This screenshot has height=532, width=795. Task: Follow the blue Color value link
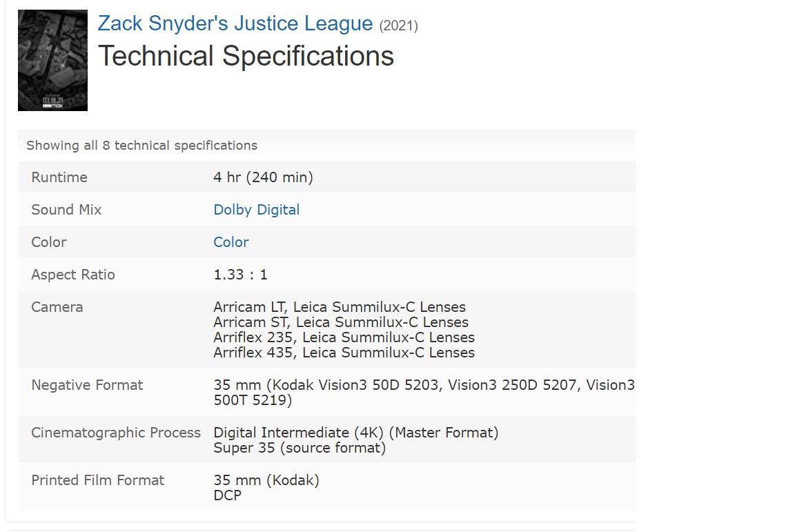(231, 242)
